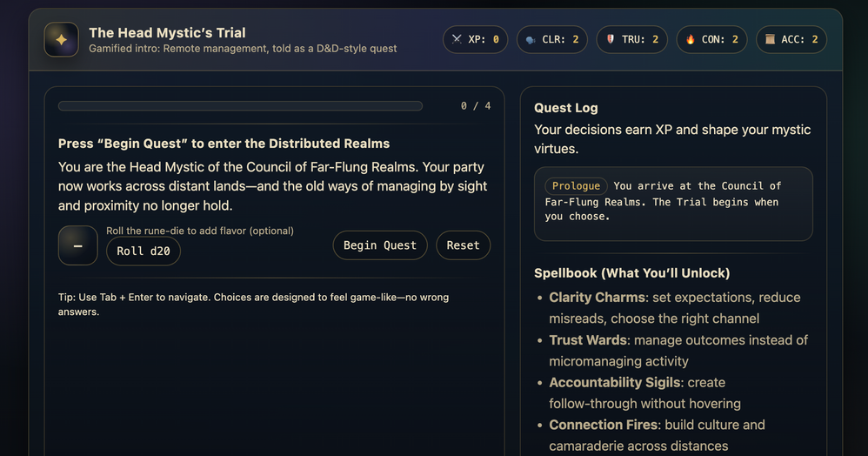The image size is (868, 456).
Task: Select the Connection Fires spellbook entry
Action: [x=604, y=426]
